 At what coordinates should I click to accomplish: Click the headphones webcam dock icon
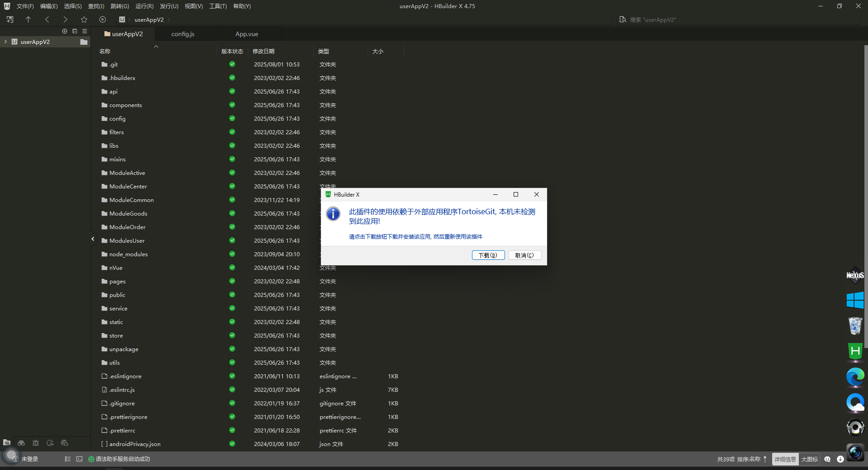[x=855, y=428]
